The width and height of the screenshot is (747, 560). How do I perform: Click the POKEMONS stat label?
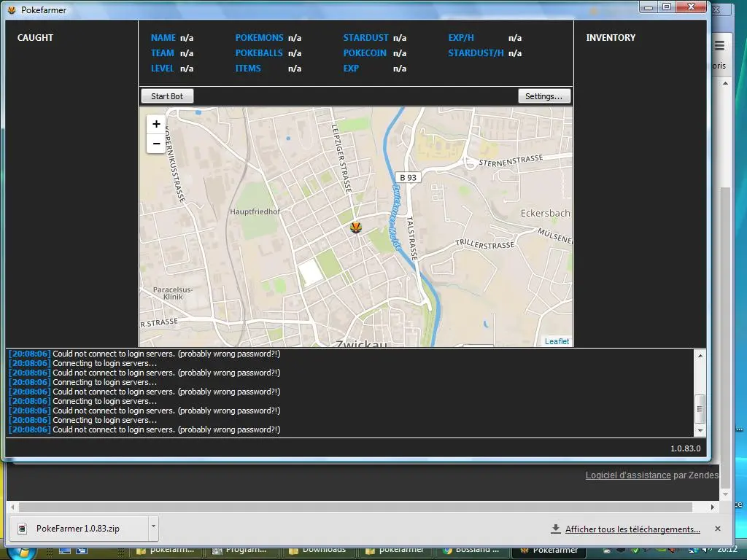pyautogui.click(x=259, y=38)
